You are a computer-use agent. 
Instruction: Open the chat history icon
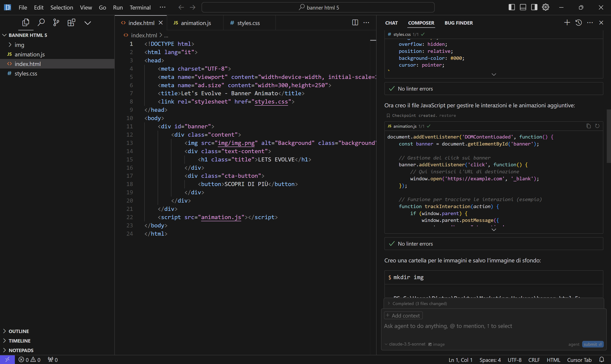pos(578,22)
